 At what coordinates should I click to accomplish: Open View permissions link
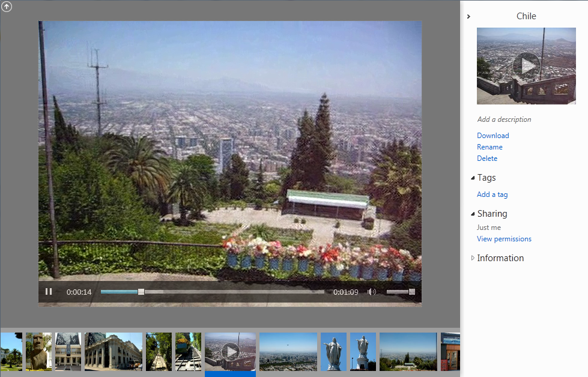pos(504,239)
